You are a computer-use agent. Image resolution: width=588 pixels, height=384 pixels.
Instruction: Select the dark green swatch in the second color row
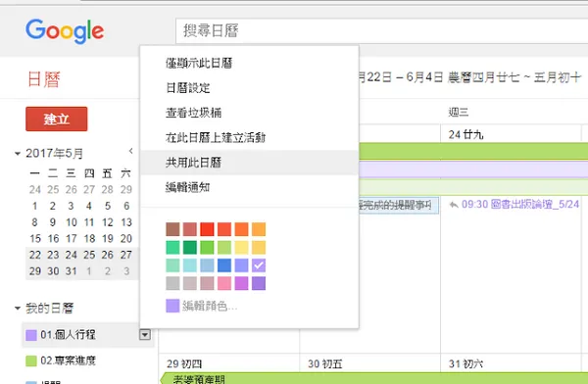[x=190, y=248]
